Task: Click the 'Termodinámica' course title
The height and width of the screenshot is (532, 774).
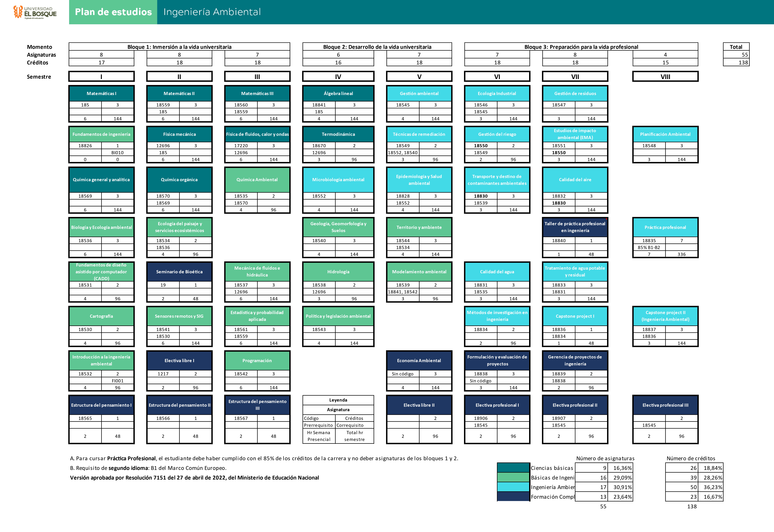Action: pyautogui.click(x=338, y=134)
